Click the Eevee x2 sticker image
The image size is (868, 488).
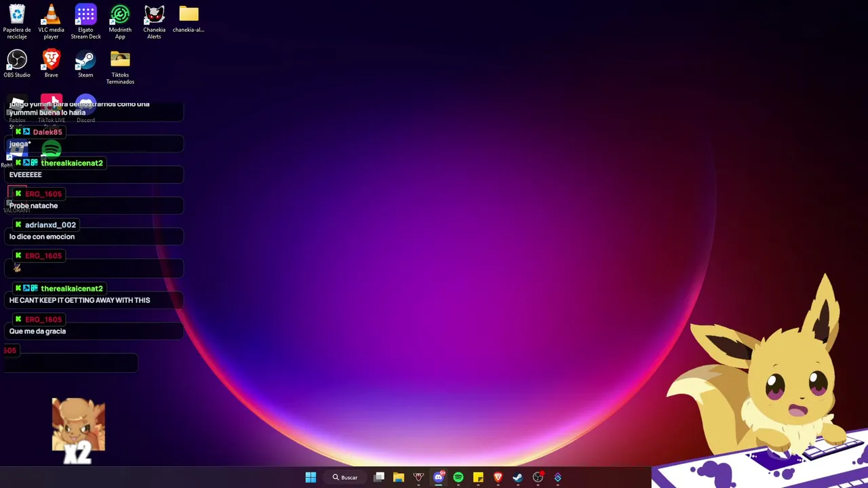click(x=79, y=430)
